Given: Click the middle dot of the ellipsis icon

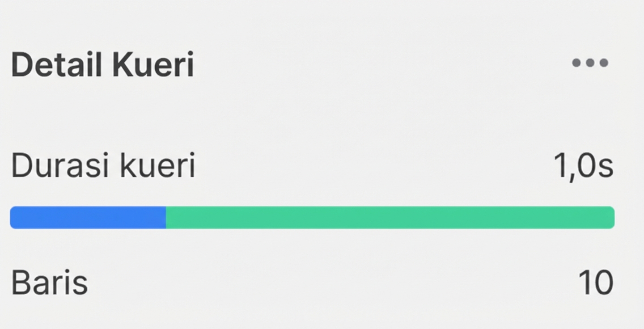Looking at the screenshot, I should 590,63.
